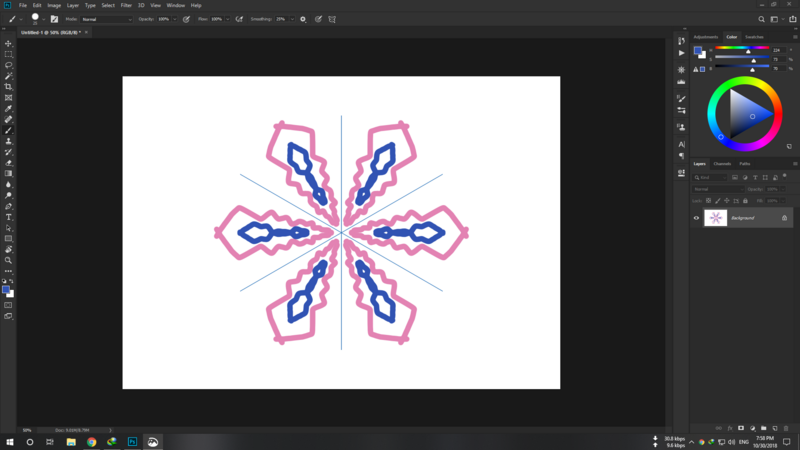Open the layer blend mode dropdown
Image resolution: width=800 pixels, height=450 pixels.
tap(718, 189)
